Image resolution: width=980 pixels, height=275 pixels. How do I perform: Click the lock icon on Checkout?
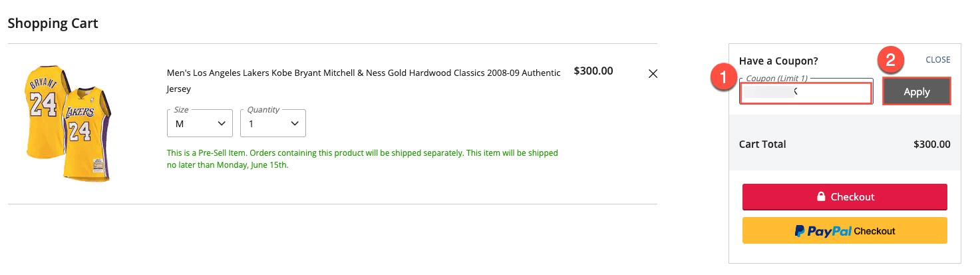tap(821, 197)
